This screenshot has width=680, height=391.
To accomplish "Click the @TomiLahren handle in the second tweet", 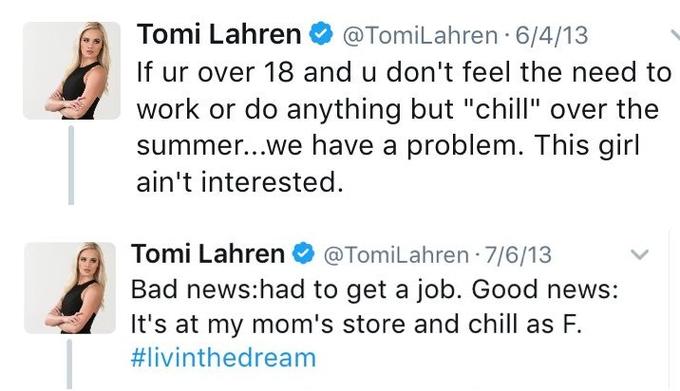I will coord(396,255).
